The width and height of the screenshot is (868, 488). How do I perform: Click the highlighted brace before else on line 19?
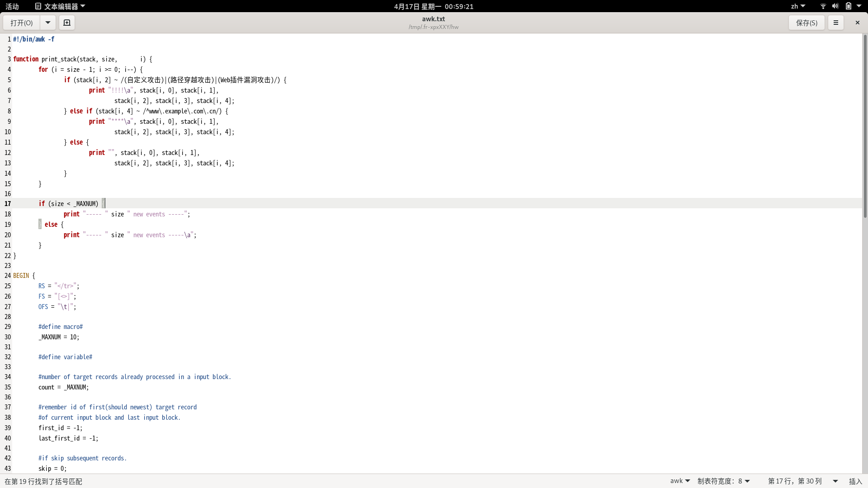[40, 225]
